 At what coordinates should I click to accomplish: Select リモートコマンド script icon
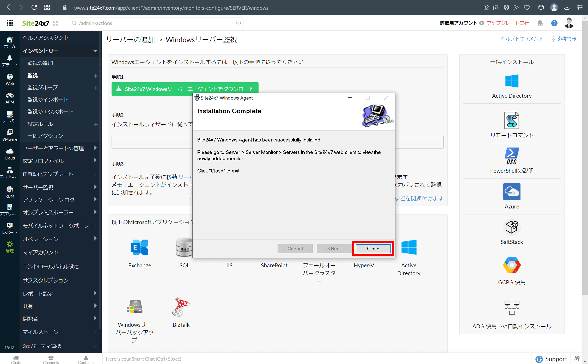pos(512,120)
